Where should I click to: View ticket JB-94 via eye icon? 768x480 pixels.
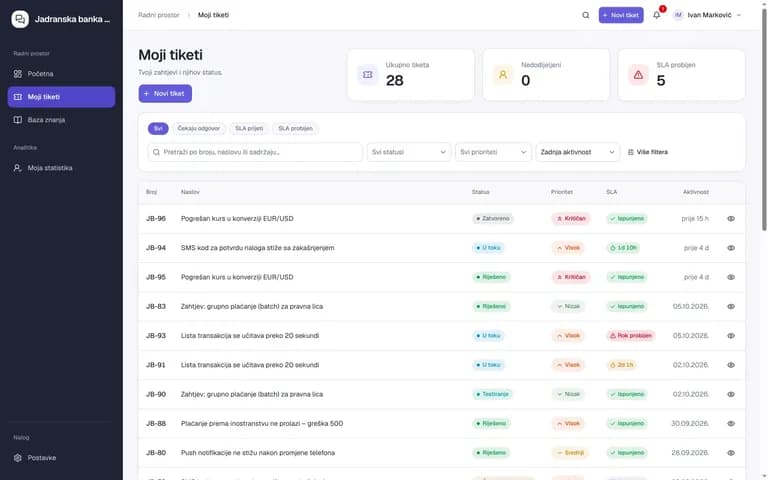(731, 248)
